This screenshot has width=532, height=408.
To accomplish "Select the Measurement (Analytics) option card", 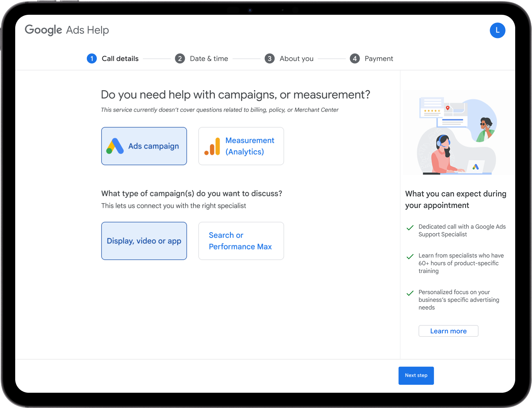I will 241,146.
